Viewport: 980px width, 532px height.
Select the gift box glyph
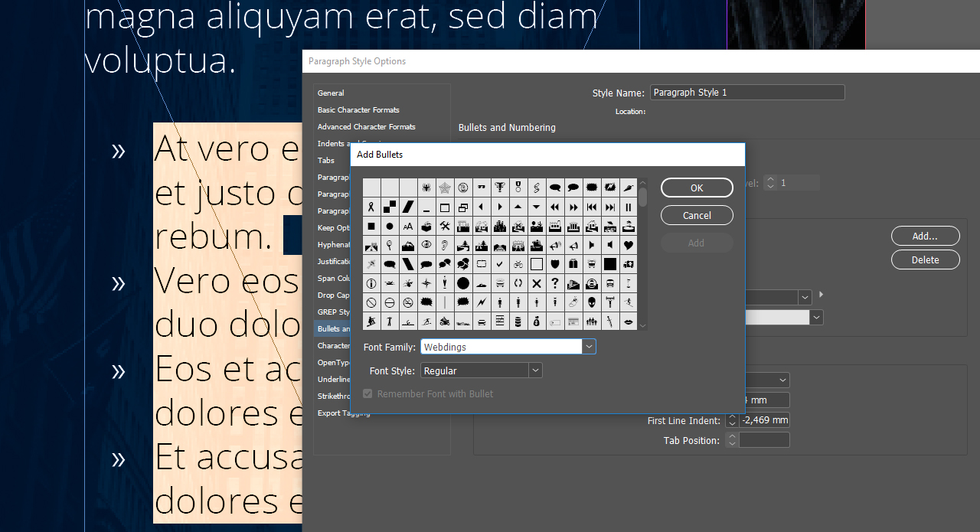pos(573,264)
